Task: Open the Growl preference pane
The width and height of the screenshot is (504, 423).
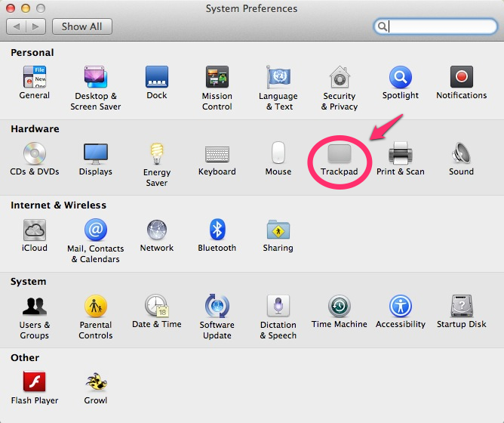Action: (96, 382)
